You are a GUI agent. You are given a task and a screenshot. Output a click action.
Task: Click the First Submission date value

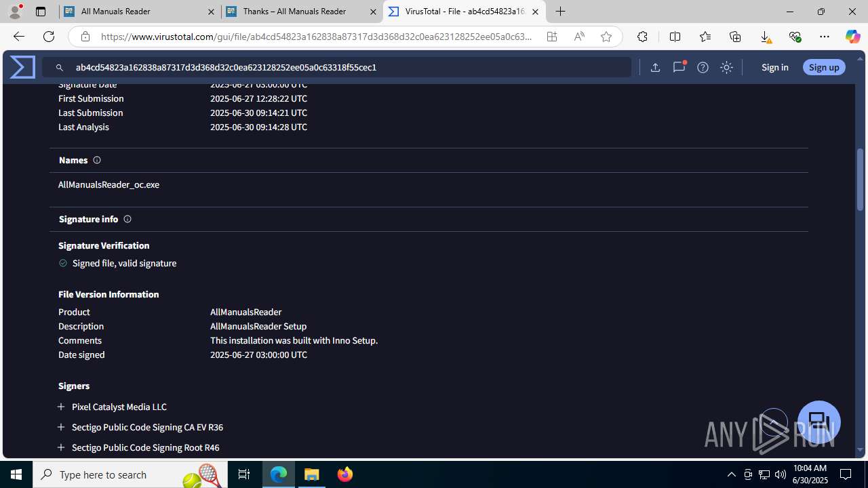point(258,98)
